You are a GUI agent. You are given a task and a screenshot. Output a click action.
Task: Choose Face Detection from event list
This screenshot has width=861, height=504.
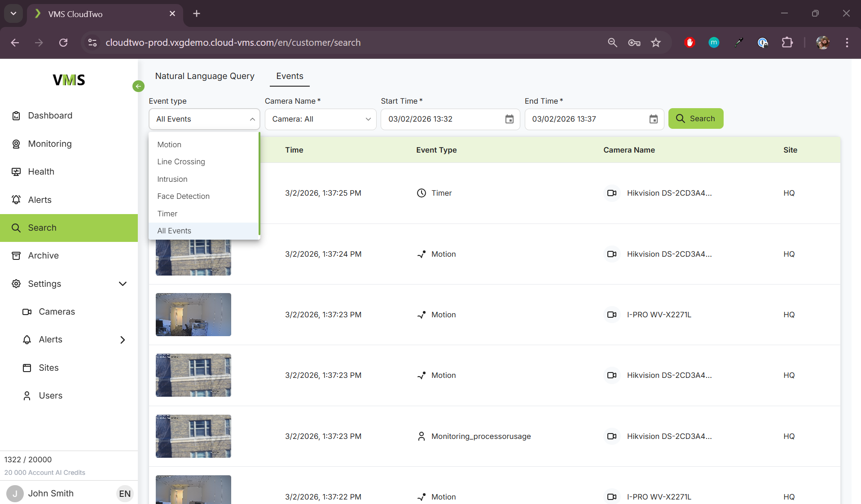[x=183, y=196]
